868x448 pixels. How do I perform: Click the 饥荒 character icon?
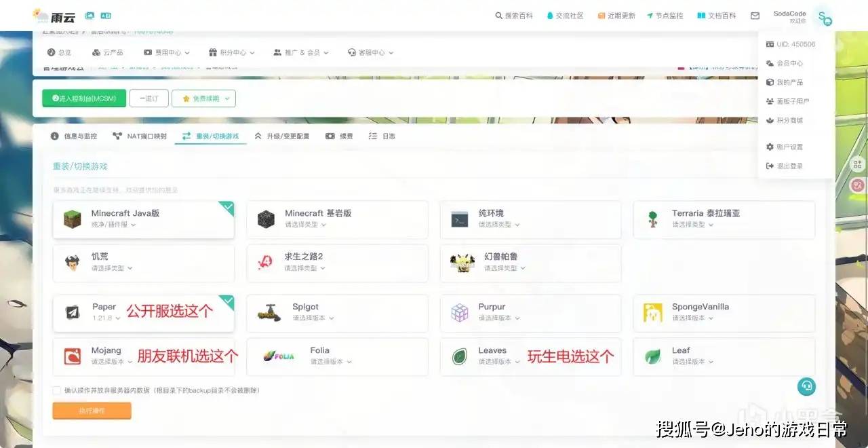click(73, 263)
